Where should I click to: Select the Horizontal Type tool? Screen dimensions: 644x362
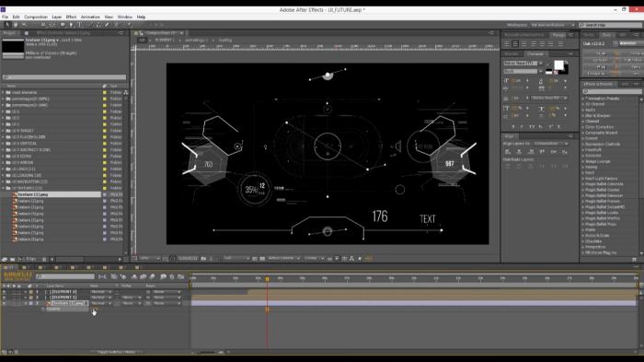pyautogui.click(x=80, y=25)
